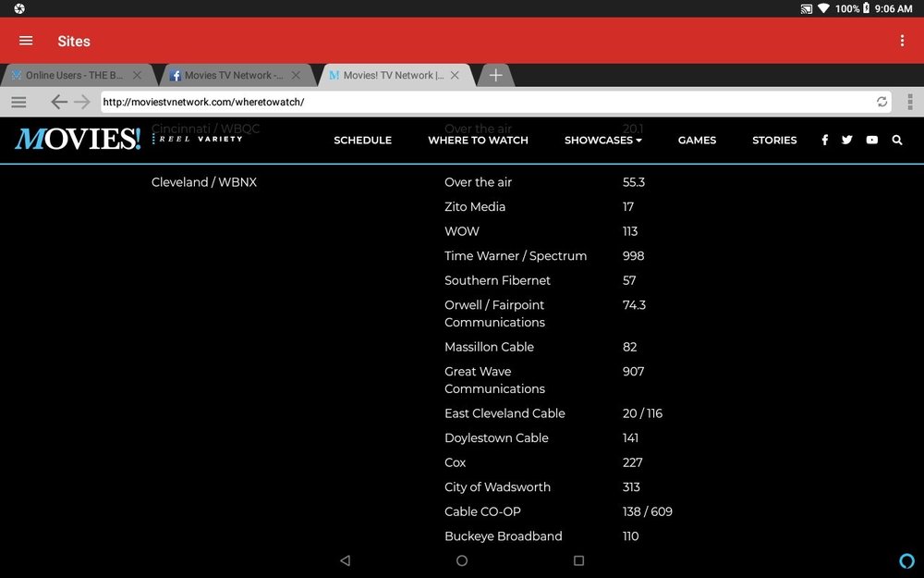Switch to the Movies TV Network Facebook tab

click(234, 75)
